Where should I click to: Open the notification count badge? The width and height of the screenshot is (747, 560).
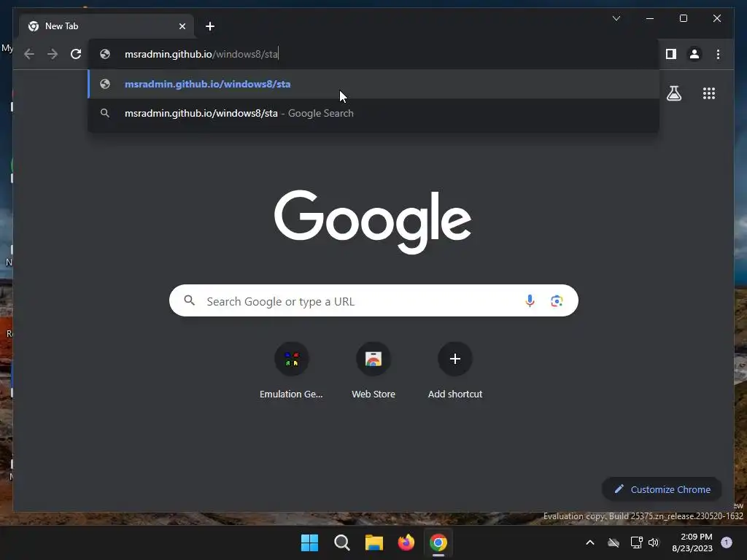[x=726, y=542]
